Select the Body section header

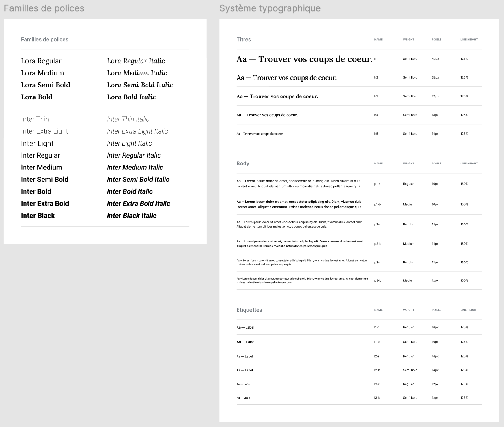[243, 164]
